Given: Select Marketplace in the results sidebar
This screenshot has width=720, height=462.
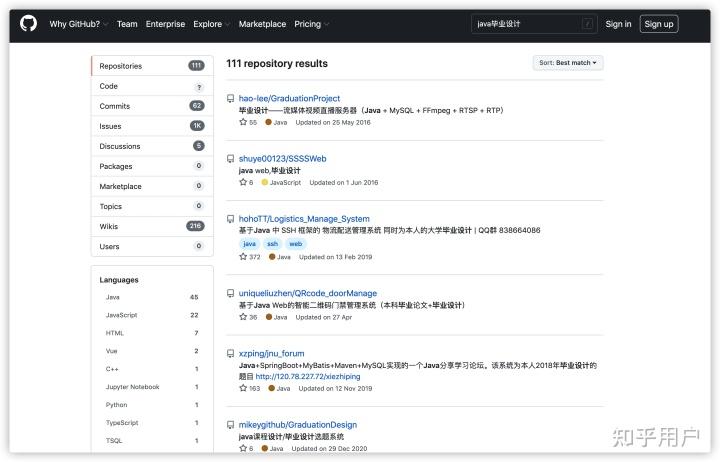Looking at the screenshot, I should pyautogui.click(x=152, y=186).
